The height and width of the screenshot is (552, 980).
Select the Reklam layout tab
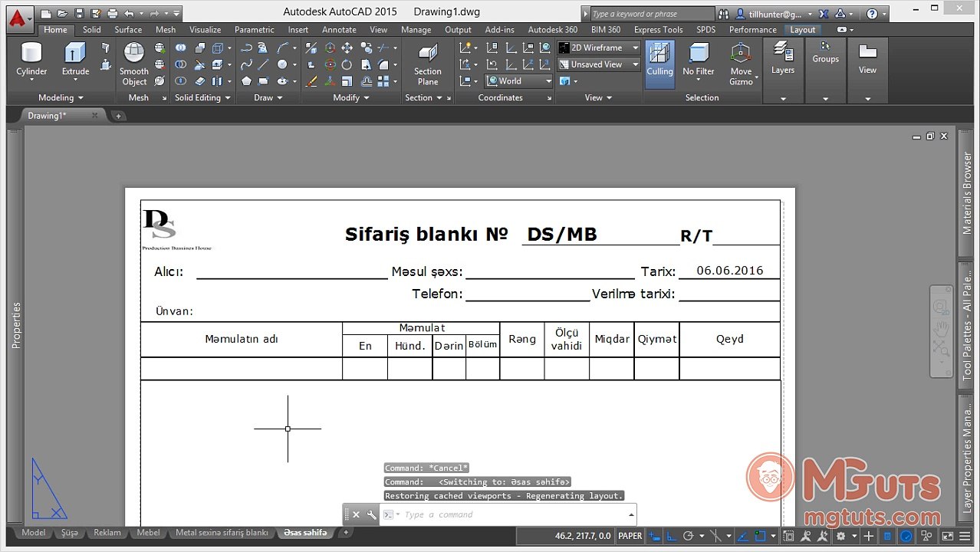point(107,532)
